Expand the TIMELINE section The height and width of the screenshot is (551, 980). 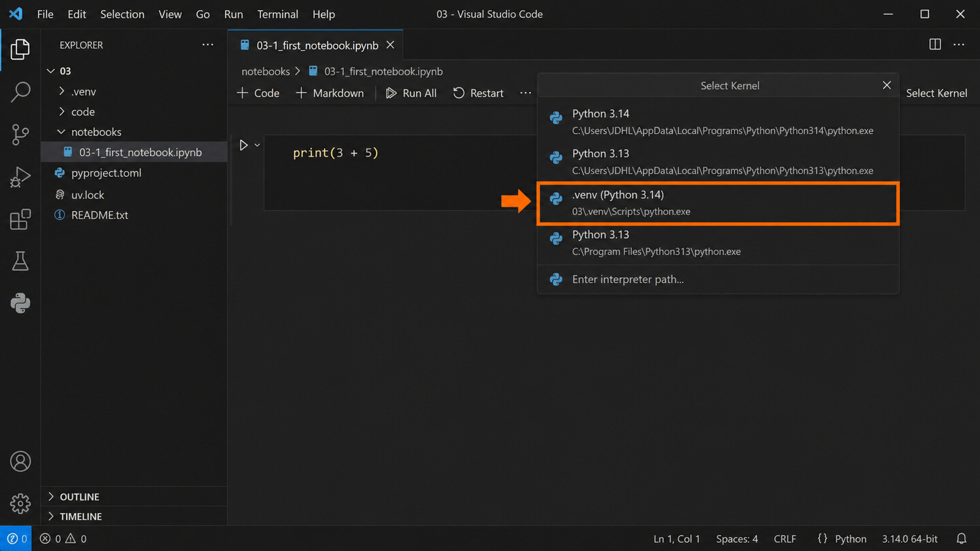51,516
